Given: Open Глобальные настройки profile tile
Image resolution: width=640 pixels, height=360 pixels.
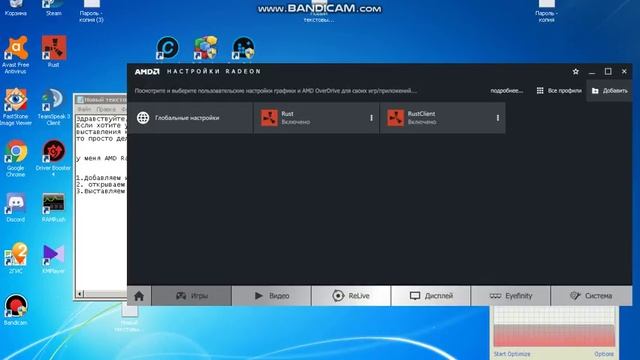Looking at the screenshot, I should pyautogui.click(x=190, y=118).
